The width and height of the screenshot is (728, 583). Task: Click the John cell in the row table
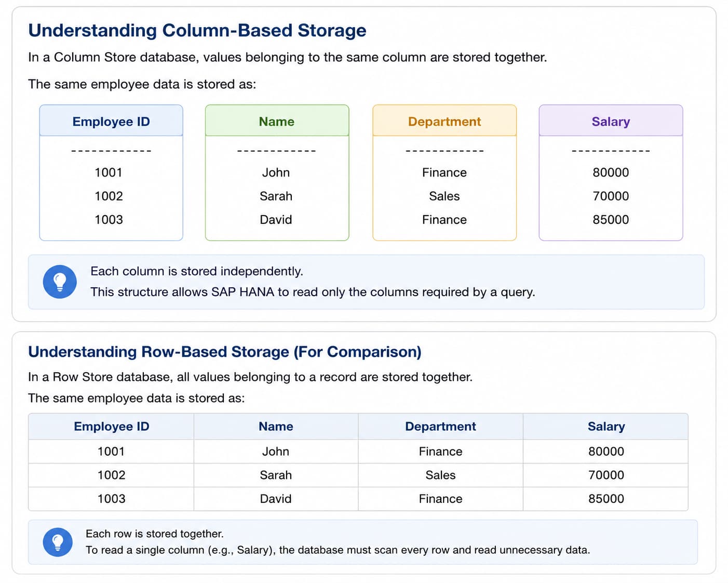coord(276,452)
